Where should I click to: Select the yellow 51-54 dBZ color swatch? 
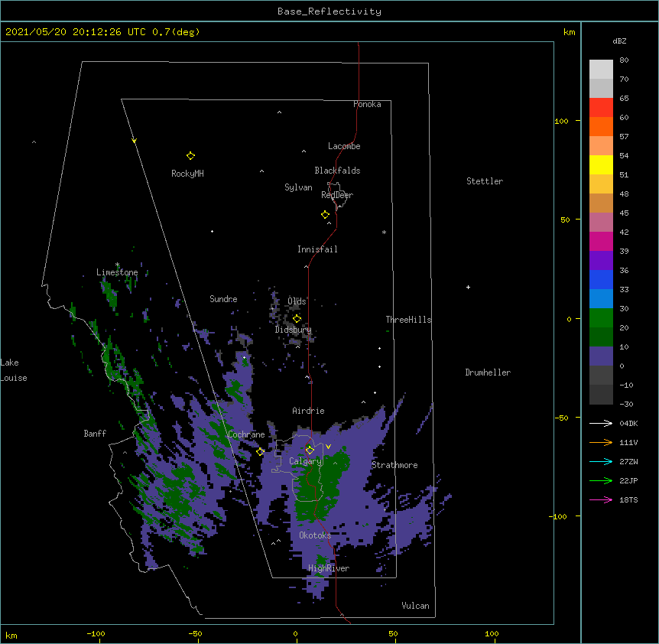(x=601, y=164)
